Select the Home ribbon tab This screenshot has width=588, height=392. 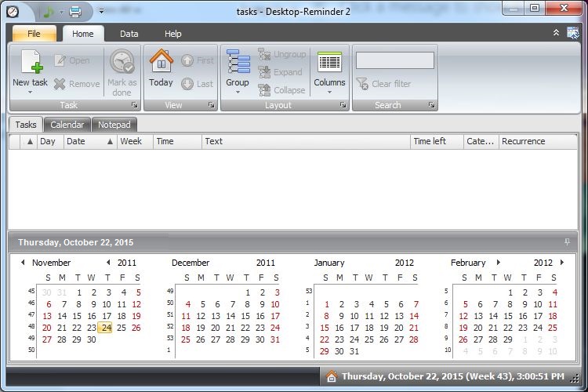[x=83, y=34]
